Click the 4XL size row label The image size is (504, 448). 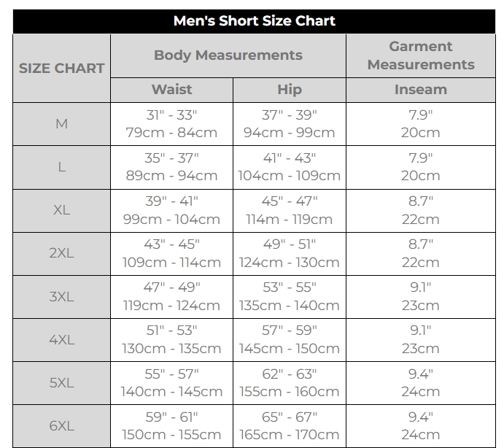point(62,339)
